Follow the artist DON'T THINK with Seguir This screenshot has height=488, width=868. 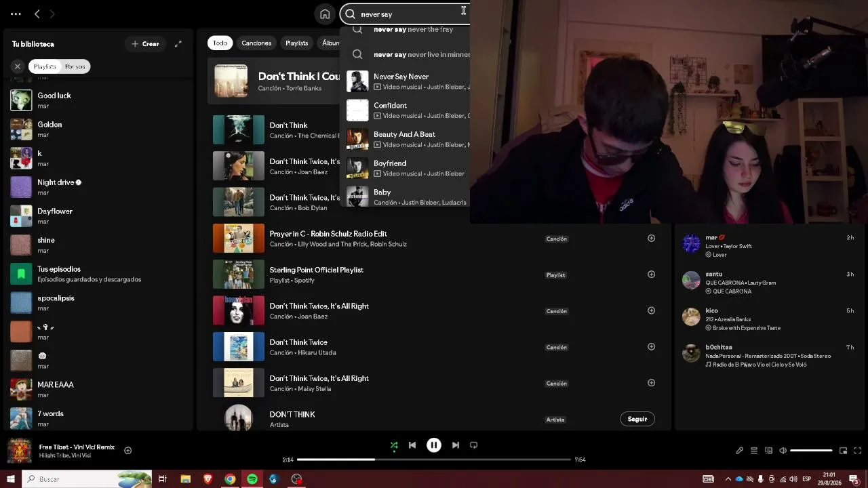[637, 419]
